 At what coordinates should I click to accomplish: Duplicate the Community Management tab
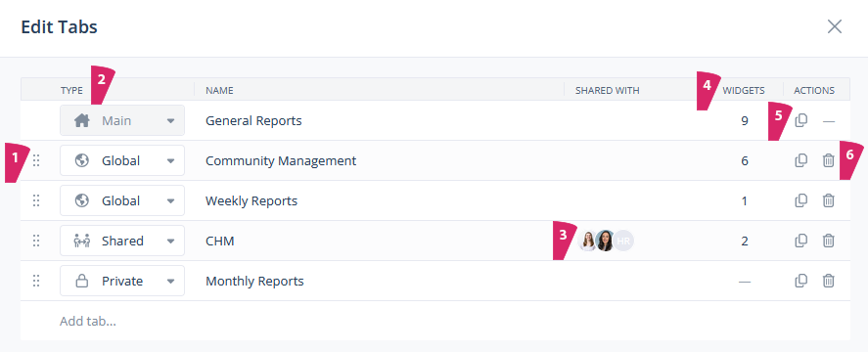tap(801, 160)
